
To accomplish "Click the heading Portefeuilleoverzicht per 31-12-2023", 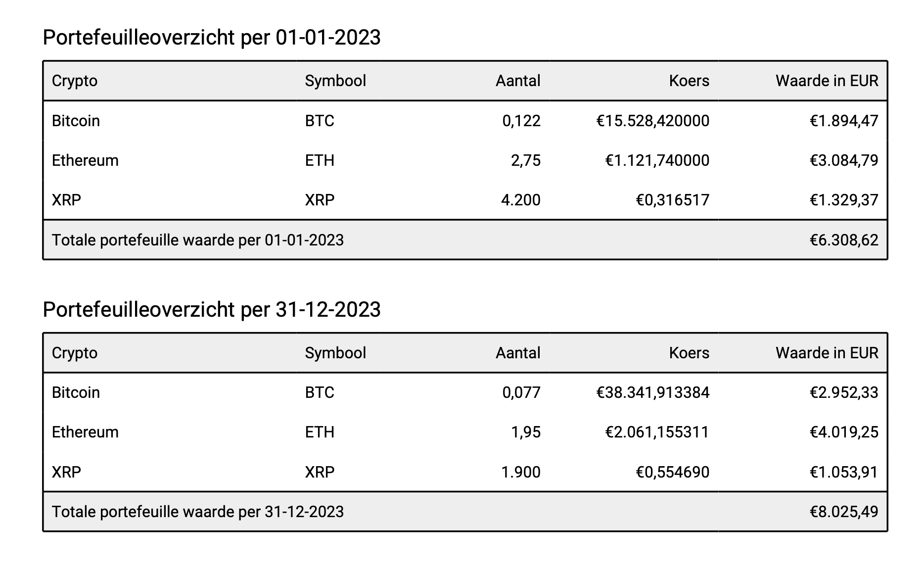I will click(212, 310).
